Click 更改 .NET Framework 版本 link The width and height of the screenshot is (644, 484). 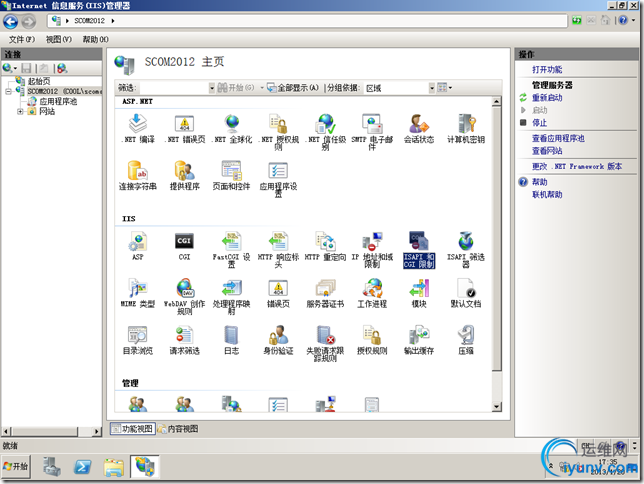[x=577, y=166]
